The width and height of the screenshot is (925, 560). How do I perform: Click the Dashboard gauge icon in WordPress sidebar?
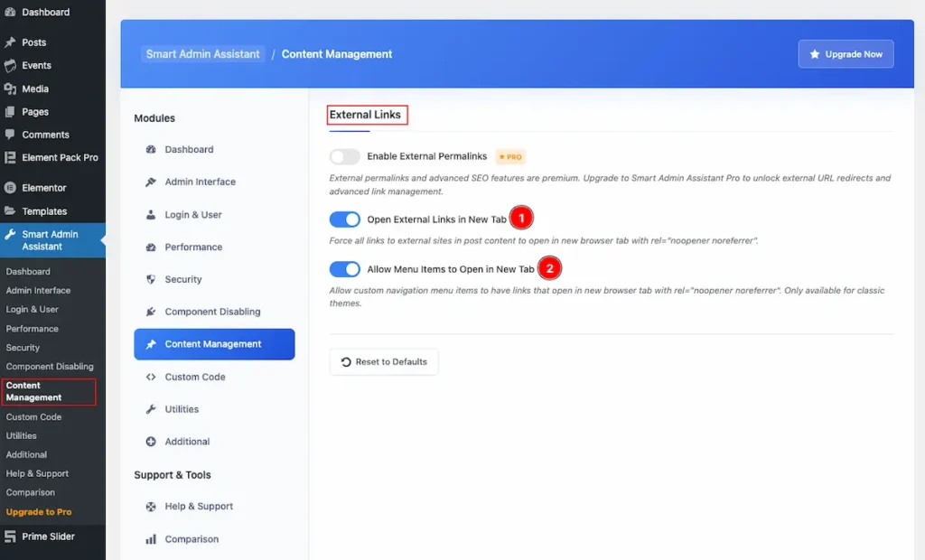point(9,12)
